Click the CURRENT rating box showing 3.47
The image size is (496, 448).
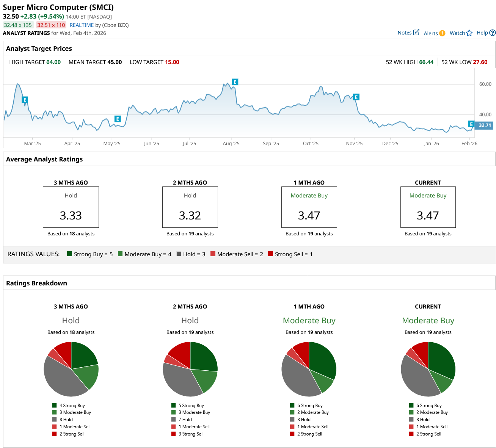[428, 207]
